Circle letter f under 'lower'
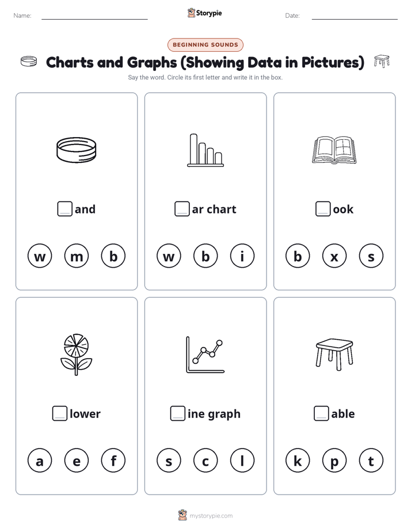Screen dimensions: 411x532 (113, 461)
